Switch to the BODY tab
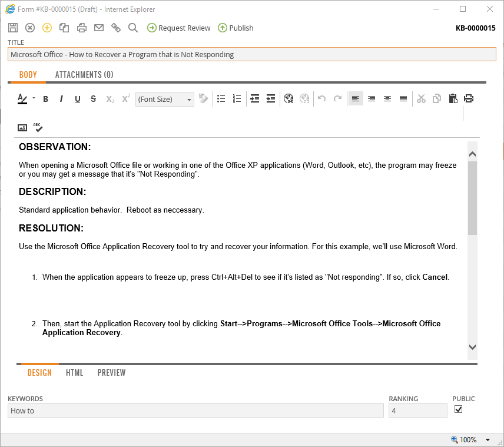The width and height of the screenshot is (504, 447). pos(28,75)
